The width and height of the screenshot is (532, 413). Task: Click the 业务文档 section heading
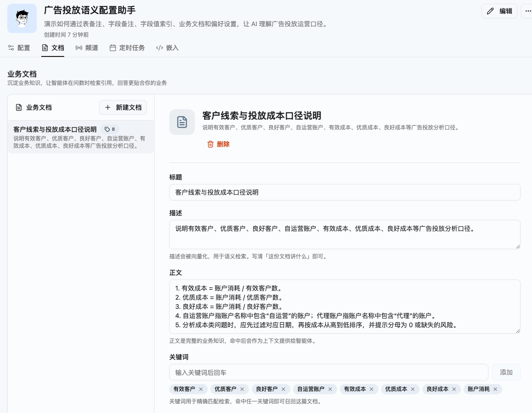coord(22,74)
